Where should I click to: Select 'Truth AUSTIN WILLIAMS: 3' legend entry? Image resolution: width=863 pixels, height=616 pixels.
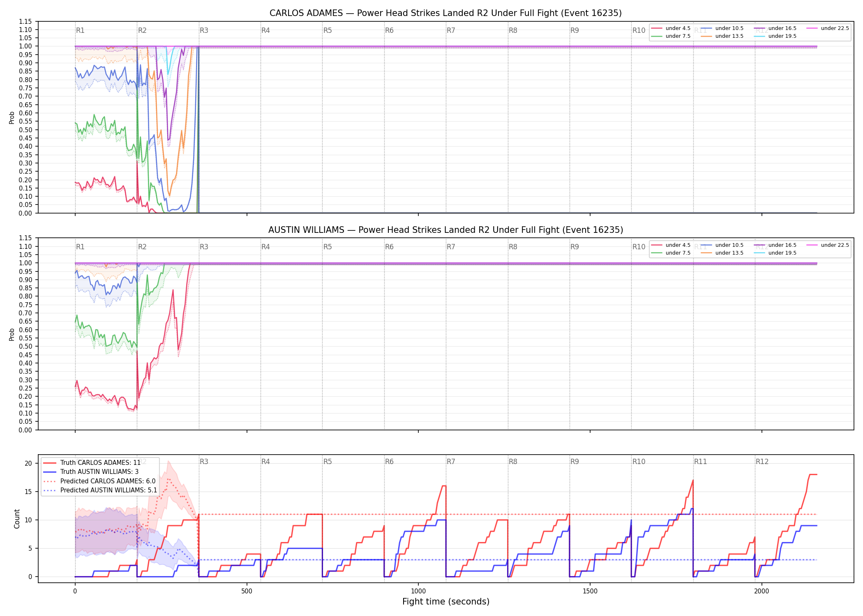click(91, 472)
